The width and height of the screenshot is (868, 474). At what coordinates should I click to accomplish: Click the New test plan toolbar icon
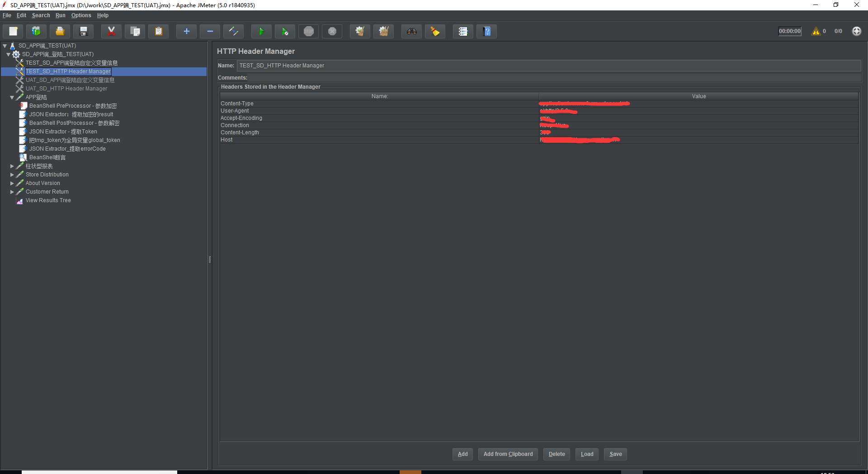pyautogui.click(x=13, y=31)
